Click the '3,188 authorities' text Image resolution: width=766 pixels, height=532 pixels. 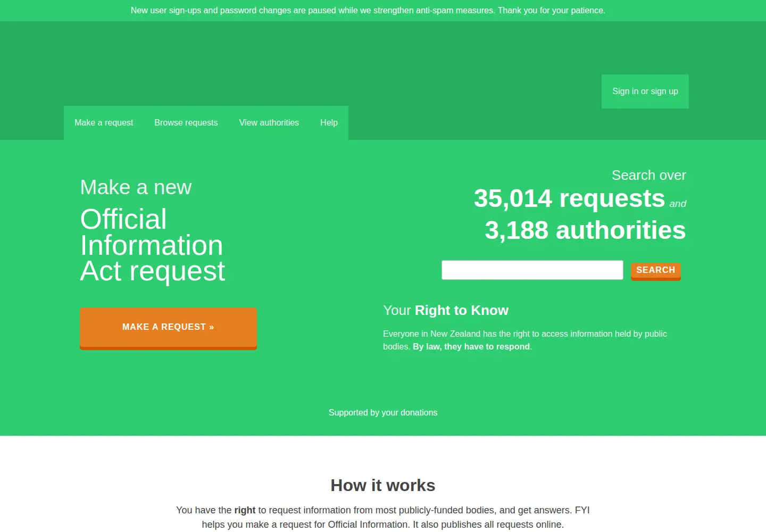click(585, 230)
